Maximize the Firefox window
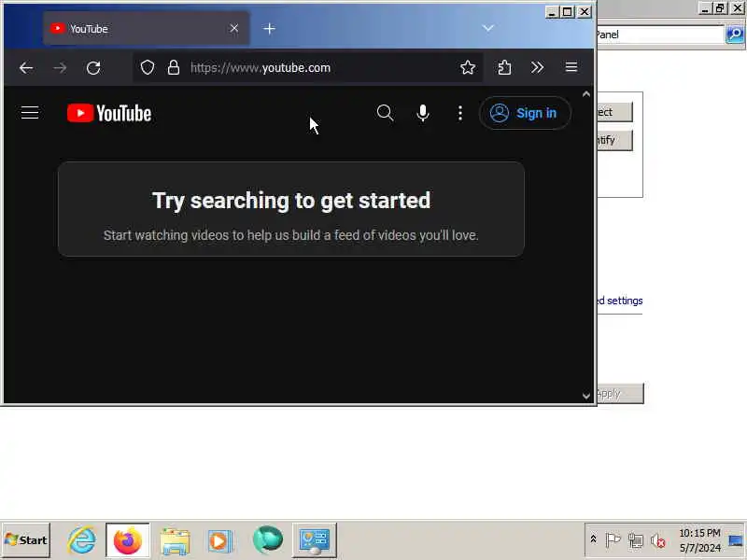Image resolution: width=747 pixels, height=560 pixels. [568, 11]
